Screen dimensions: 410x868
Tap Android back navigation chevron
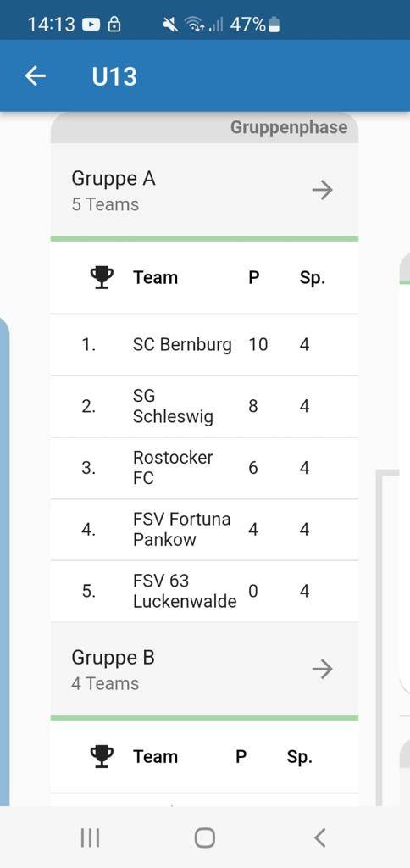pos(319,837)
